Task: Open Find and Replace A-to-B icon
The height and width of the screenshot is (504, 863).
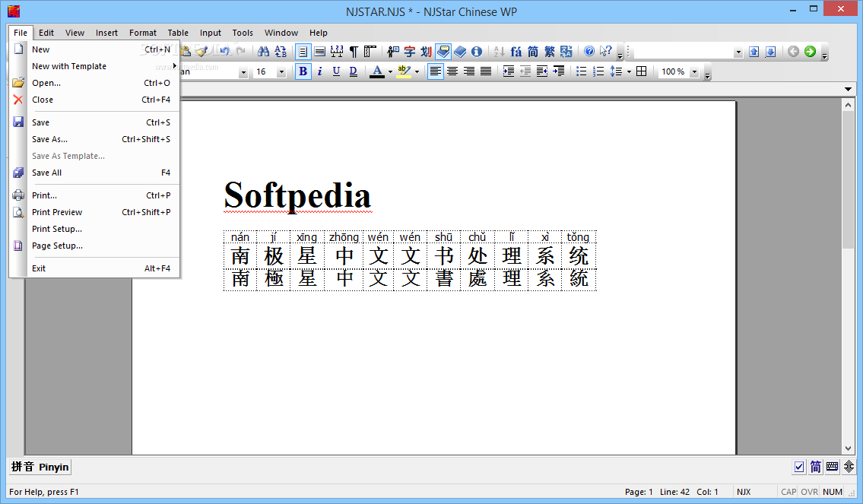Action: 281,52
